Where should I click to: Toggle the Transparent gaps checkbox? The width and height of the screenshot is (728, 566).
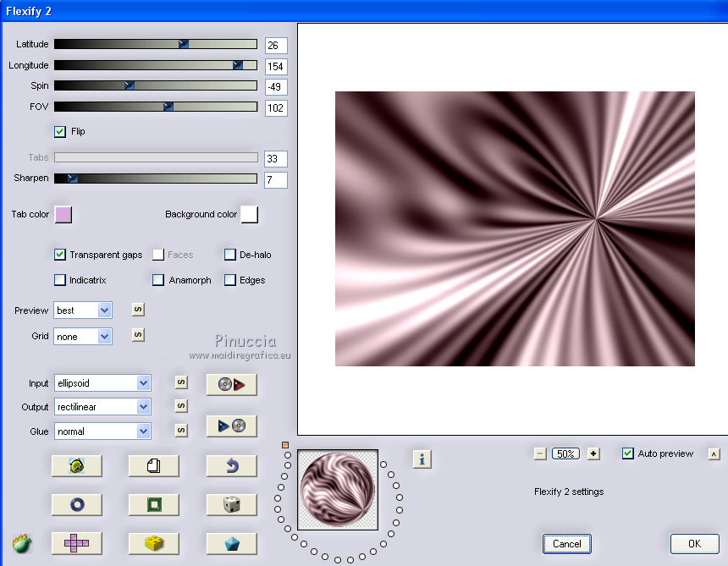click(x=60, y=255)
